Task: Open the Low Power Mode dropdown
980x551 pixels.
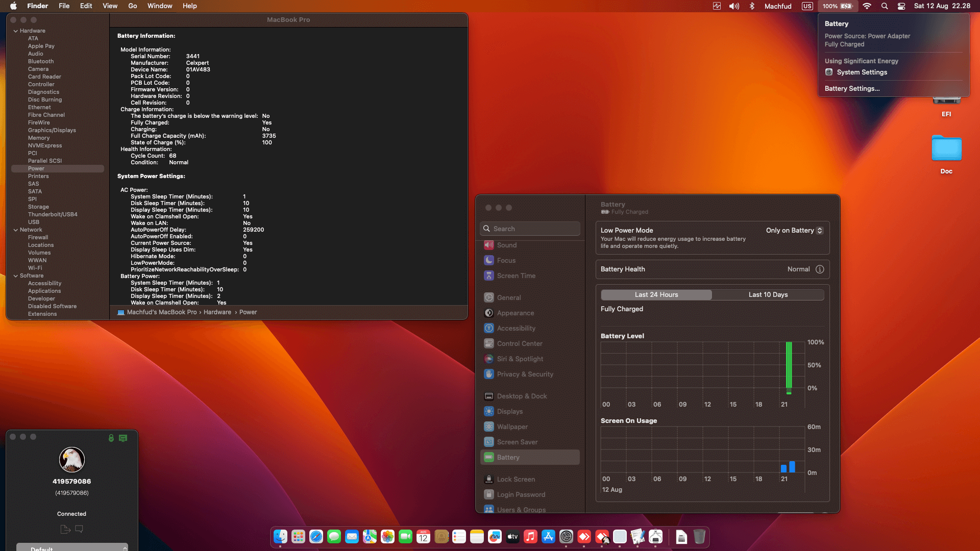Action: click(795, 231)
